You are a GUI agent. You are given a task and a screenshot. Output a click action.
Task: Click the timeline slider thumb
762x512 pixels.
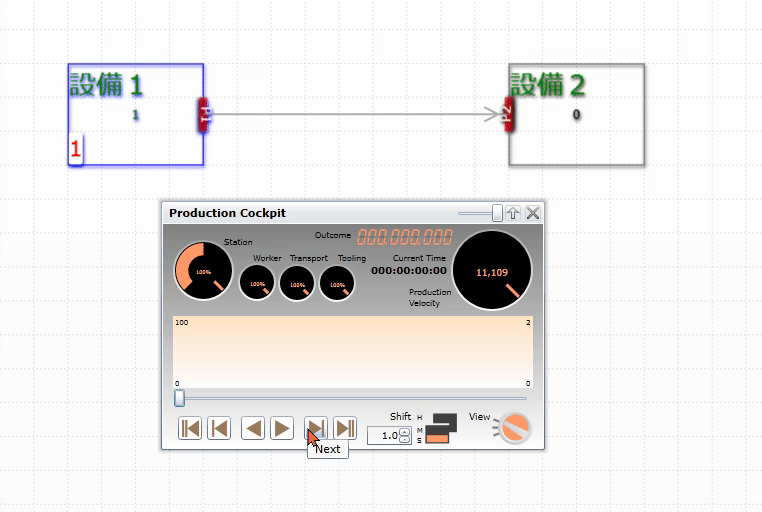click(179, 398)
